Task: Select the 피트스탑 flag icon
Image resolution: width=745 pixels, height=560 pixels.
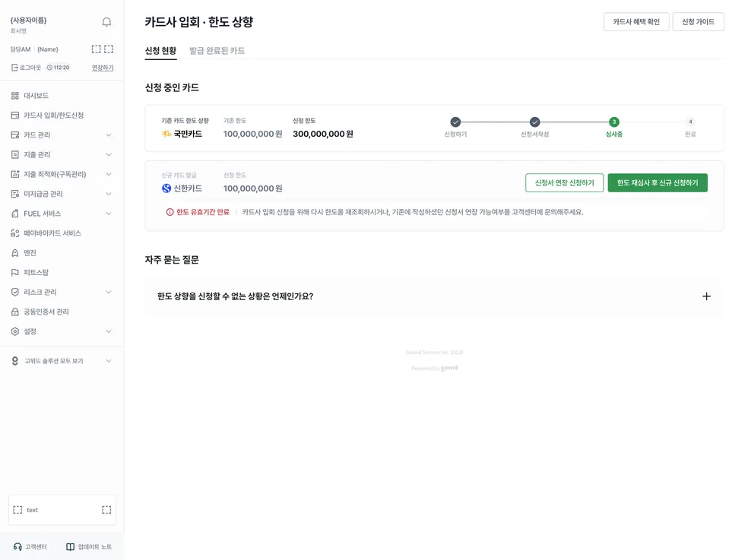Action: [x=15, y=272]
